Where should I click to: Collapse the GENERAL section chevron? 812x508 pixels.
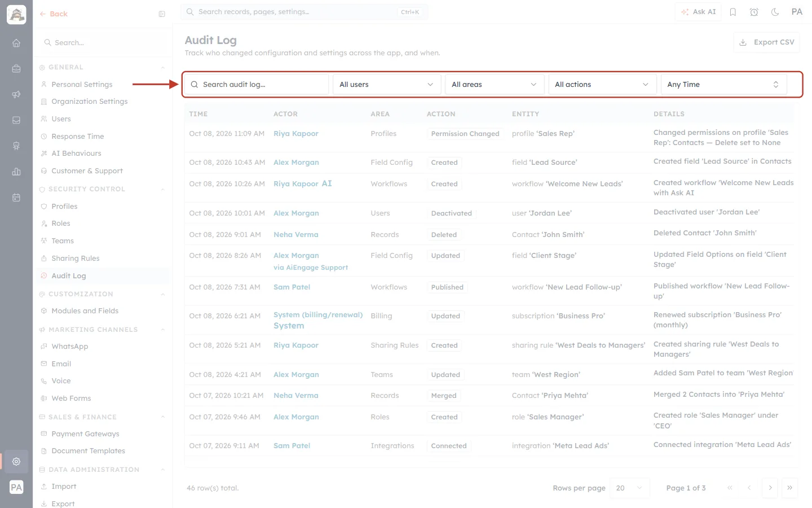(x=163, y=68)
